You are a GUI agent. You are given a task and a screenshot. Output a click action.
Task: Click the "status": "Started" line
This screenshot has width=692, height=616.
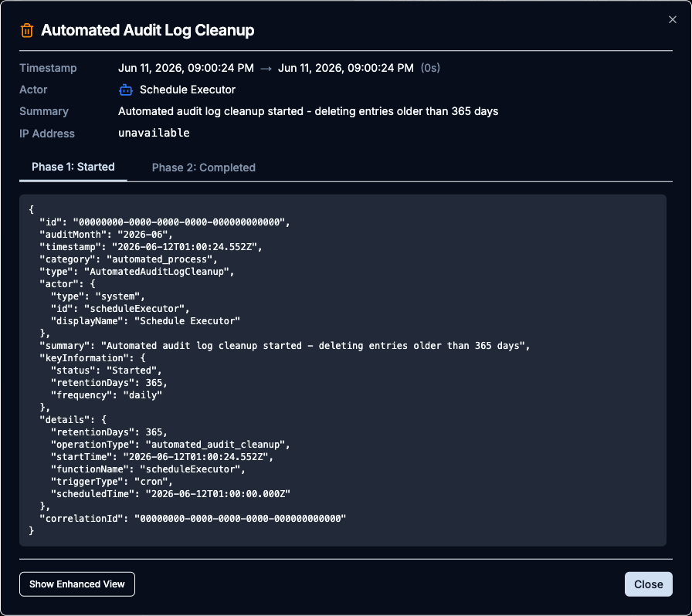pos(107,371)
